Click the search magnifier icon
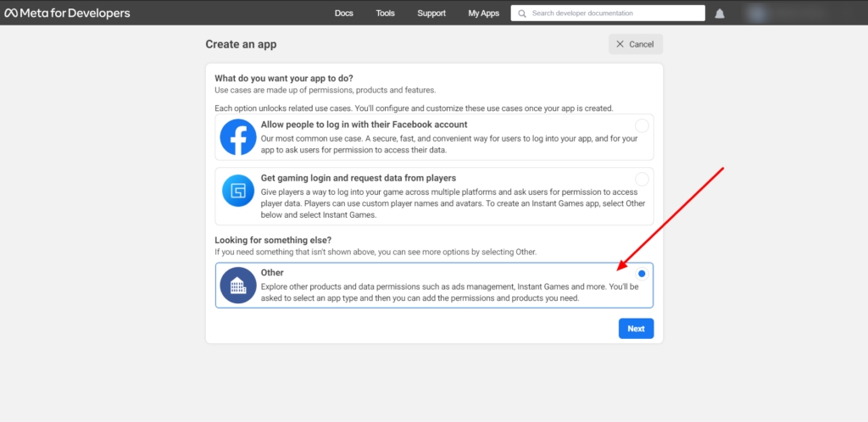 521,14
